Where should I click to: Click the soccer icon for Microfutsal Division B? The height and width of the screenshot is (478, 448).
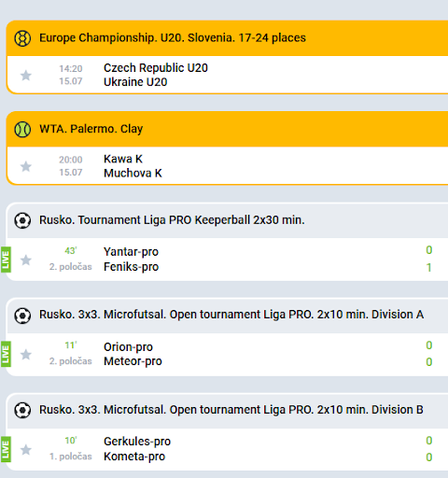22,410
